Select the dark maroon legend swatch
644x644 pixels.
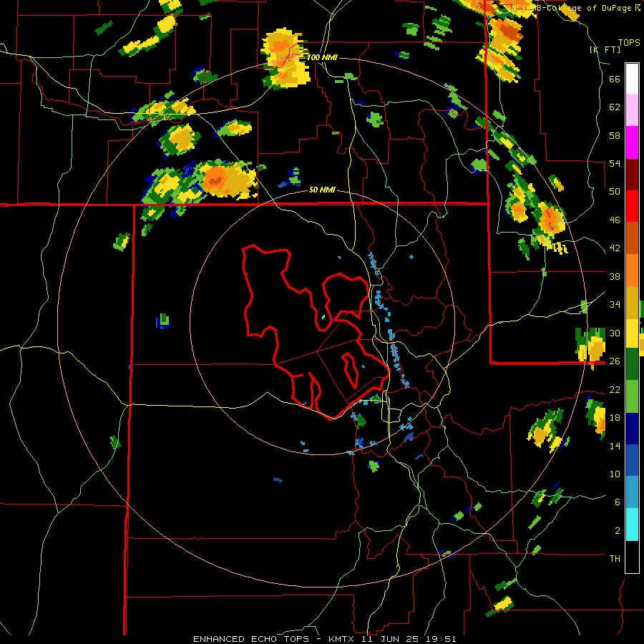632,174
